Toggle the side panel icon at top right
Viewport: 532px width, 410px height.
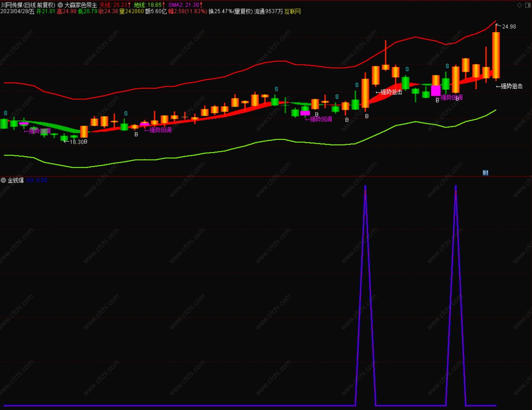pos(528,5)
